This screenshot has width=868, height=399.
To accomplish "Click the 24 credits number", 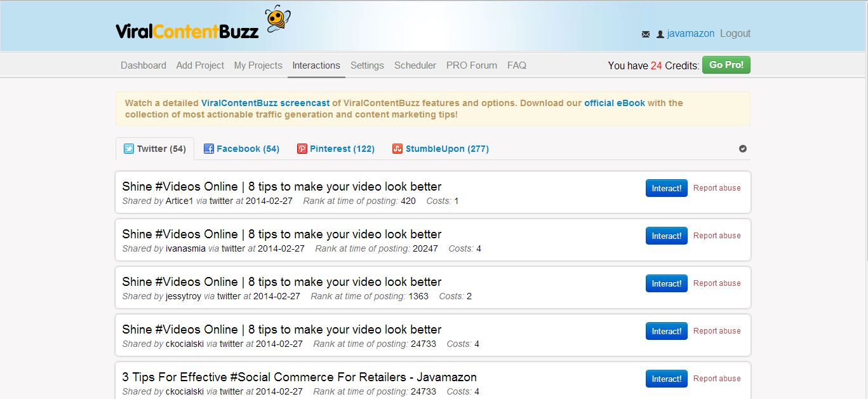I will click(x=657, y=65).
